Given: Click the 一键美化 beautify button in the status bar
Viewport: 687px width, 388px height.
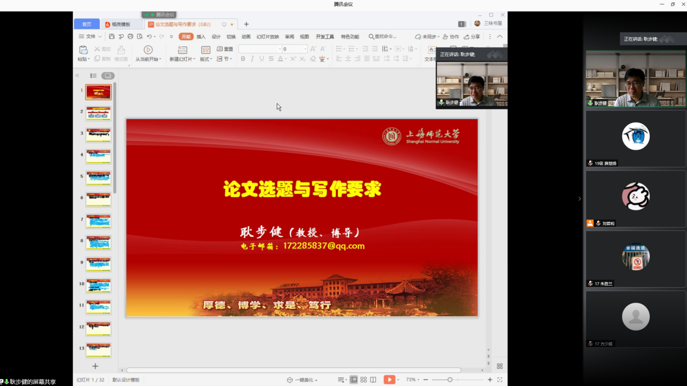Looking at the screenshot, I should (x=302, y=380).
